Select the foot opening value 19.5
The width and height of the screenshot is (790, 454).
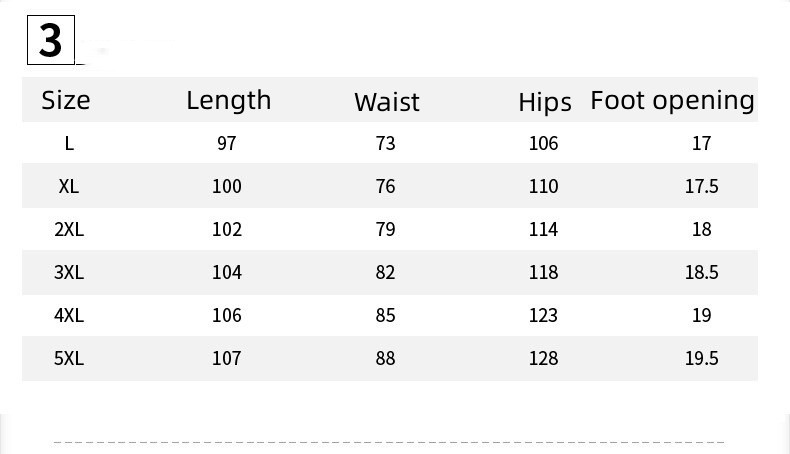tap(702, 358)
